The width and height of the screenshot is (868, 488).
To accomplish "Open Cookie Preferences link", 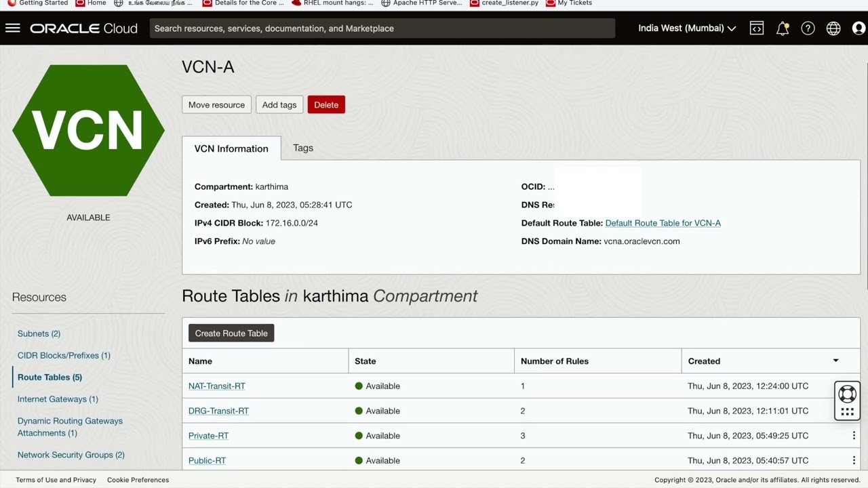I will pos(138,480).
